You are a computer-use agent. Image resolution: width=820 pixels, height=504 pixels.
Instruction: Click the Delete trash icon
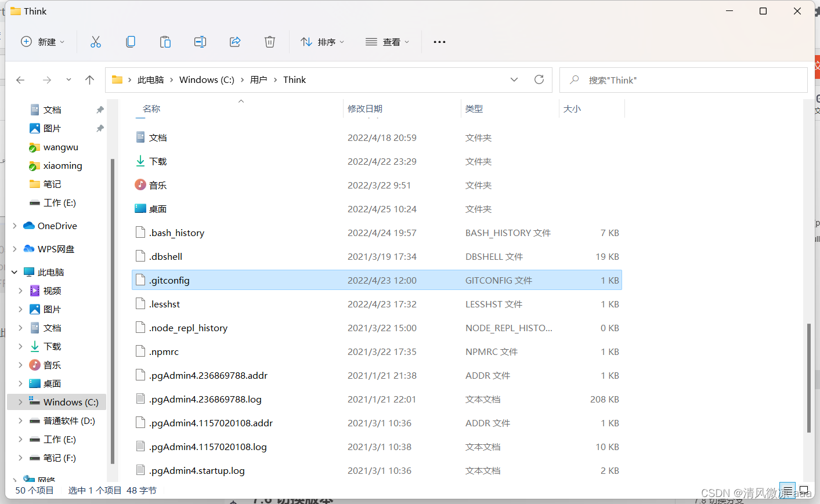click(270, 42)
